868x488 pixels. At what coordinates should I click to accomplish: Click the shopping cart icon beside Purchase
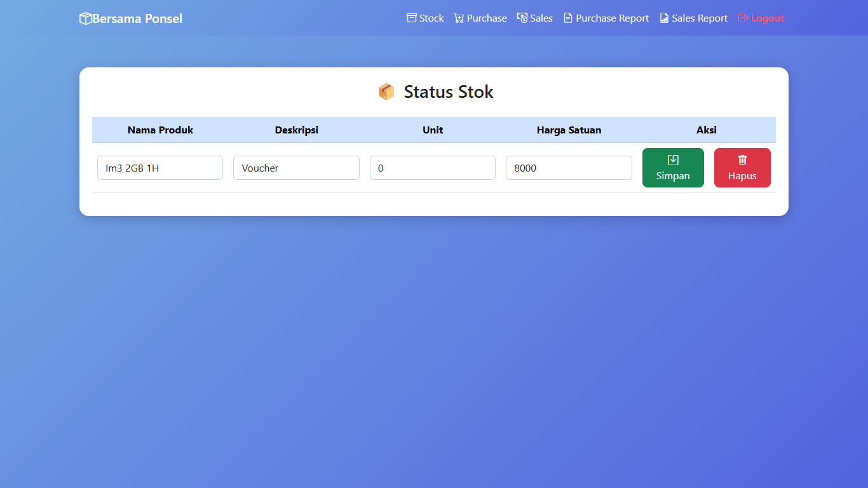pyautogui.click(x=459, y=18)
